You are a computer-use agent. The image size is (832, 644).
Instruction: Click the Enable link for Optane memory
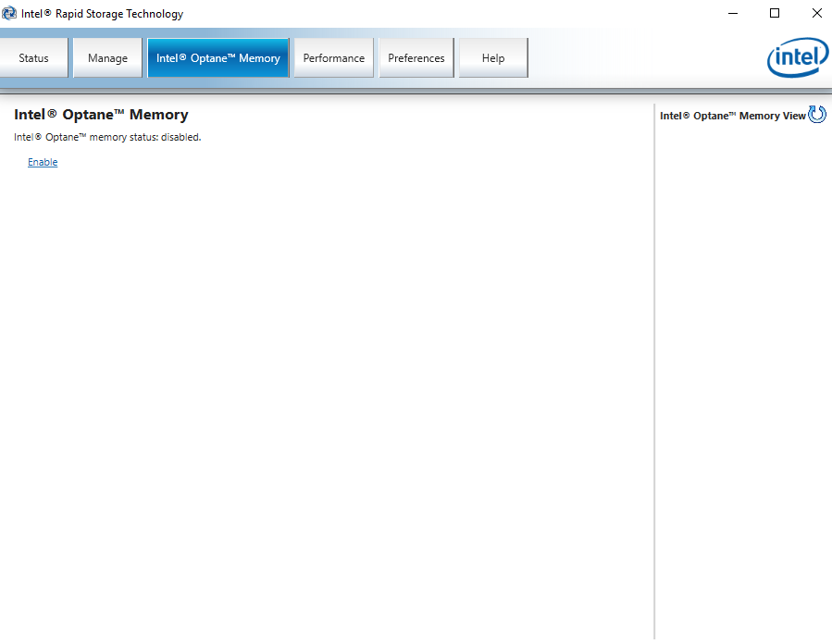(43, 162)
